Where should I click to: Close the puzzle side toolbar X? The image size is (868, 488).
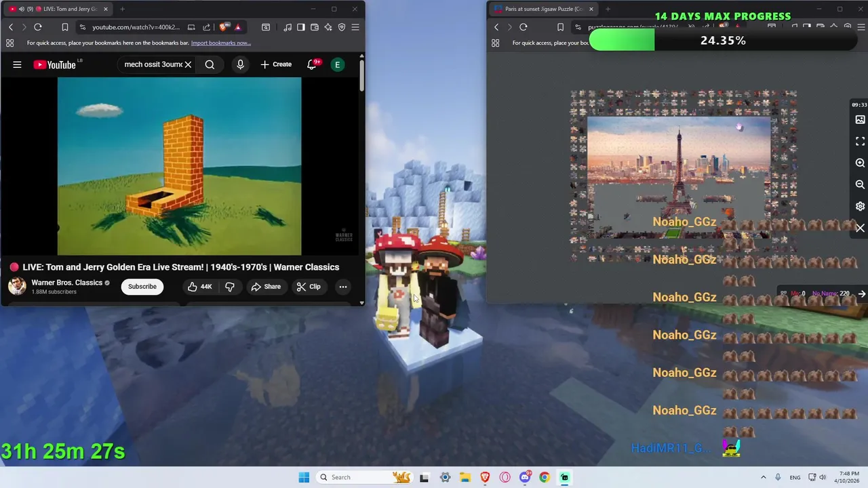coord(860,228)
